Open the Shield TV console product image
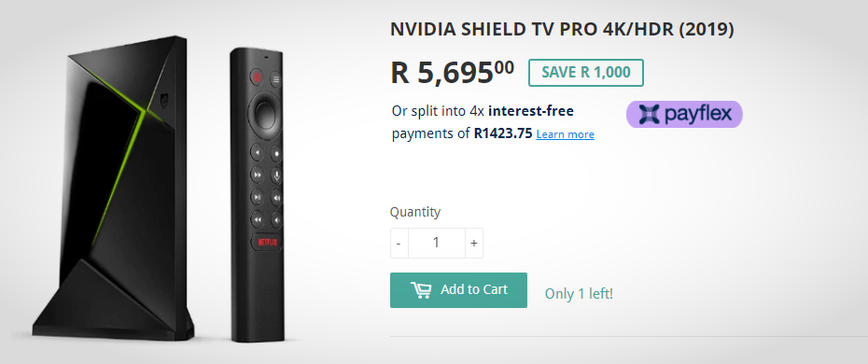This screenshot has height=364, width=868. tap(114, 189)
